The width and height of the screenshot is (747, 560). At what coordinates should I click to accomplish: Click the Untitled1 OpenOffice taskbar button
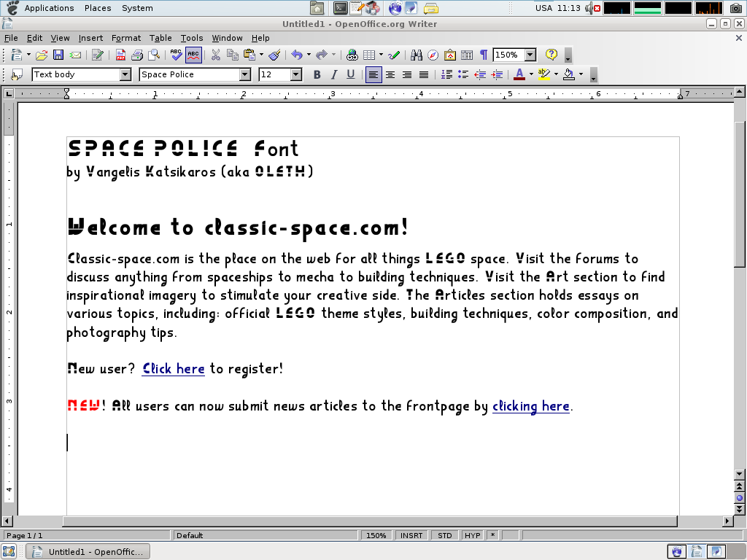pos(88,552)
